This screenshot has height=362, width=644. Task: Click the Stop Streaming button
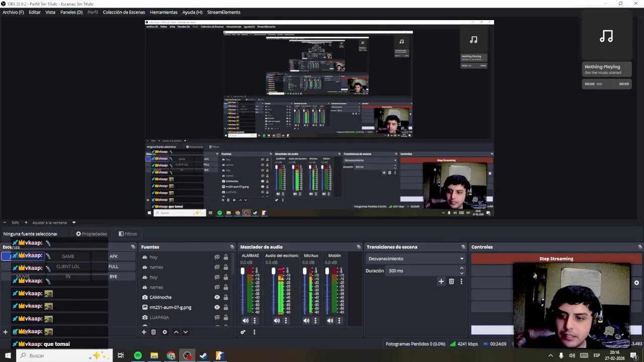point(556,258)
